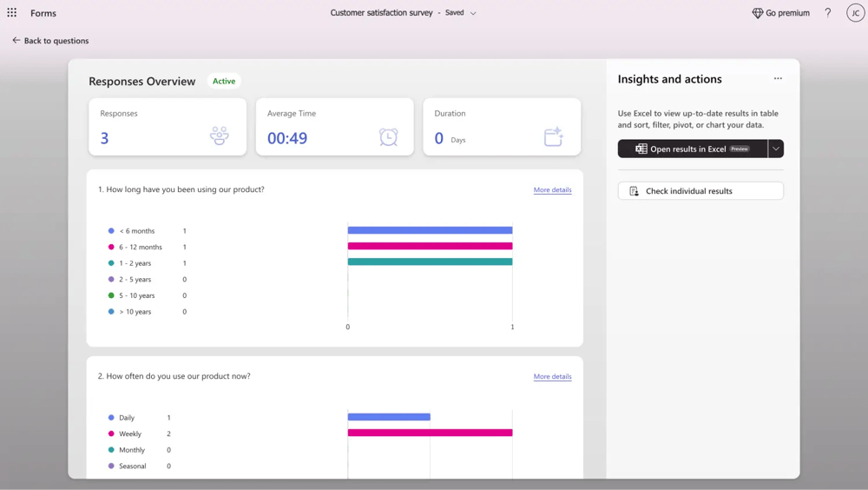Expand the form title Saved chevron
Screen dimensions: 868x490
(x=473, y=13)
